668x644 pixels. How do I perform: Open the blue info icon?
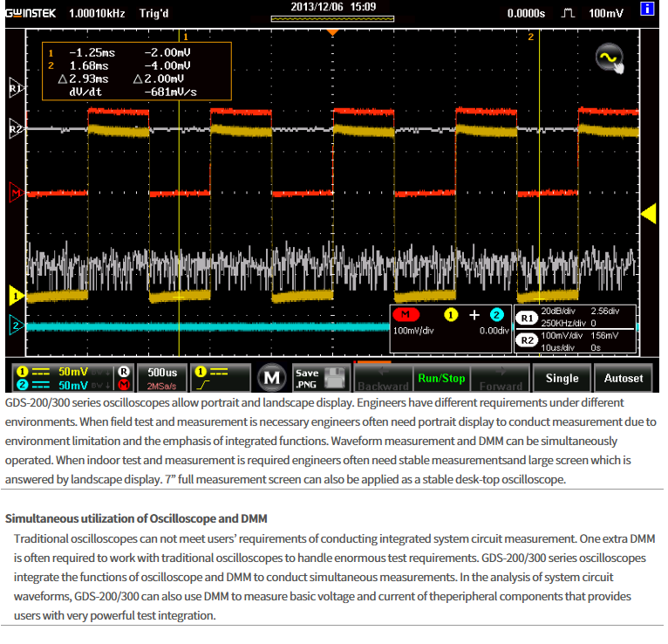tap(647, 9)
